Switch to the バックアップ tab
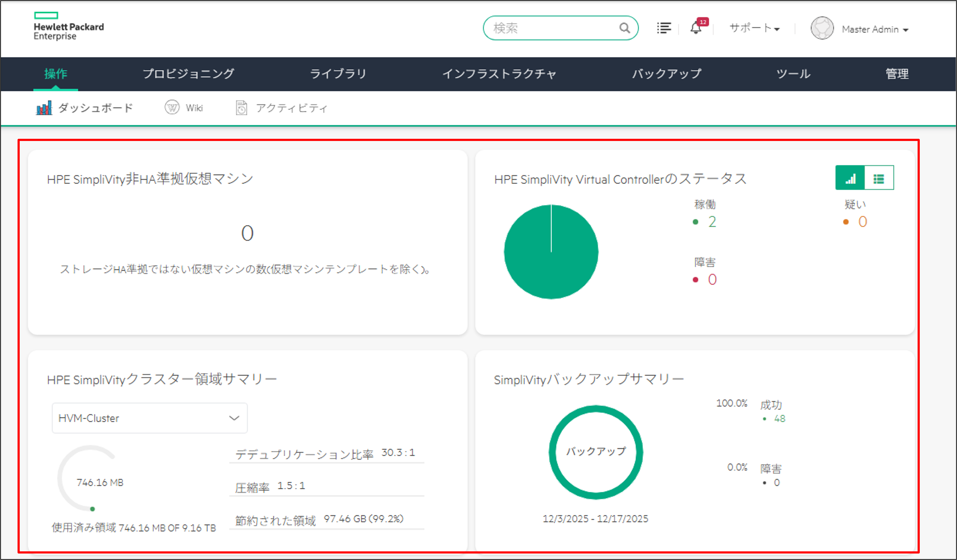This screenshot has height=560, width=957. point(667,74)
